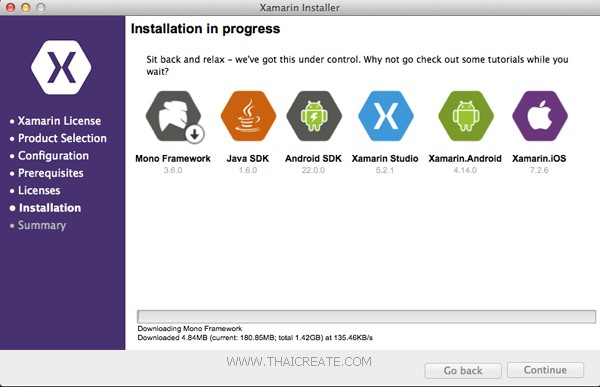Click the download arrow badge on Mono Framework
The image size is (600, 387).
click(195, 134)
